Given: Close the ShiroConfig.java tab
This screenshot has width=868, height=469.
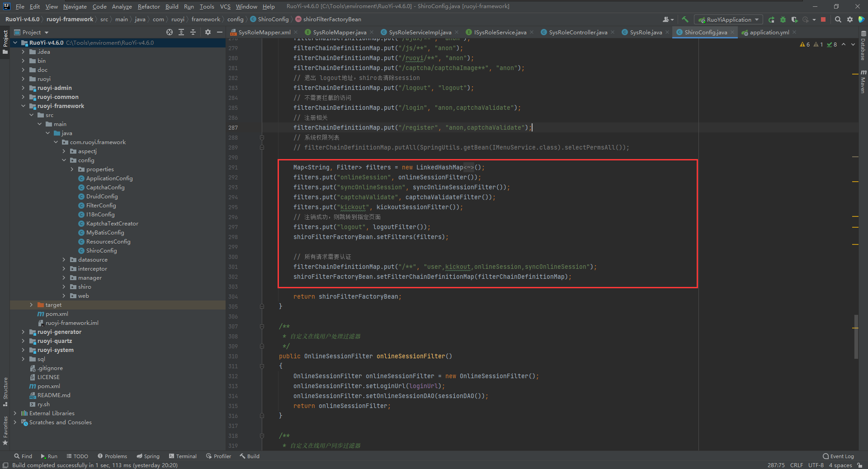Looking at the screenshot, I should click(x=732, y=32).
